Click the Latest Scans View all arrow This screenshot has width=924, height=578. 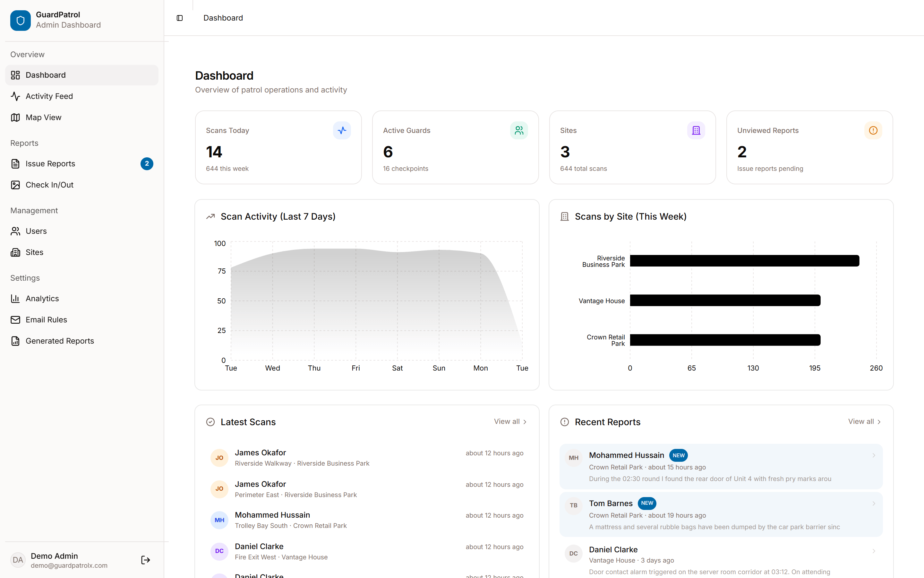coord(525,422)
